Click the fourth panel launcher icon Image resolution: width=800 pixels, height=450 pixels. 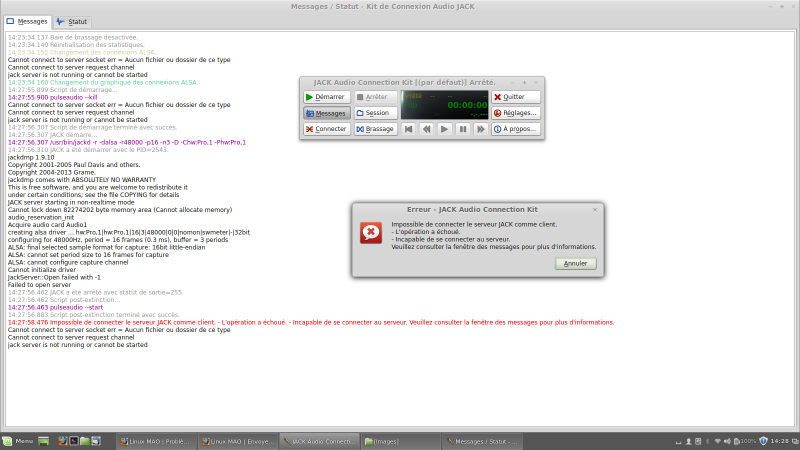pyautogui.click(x=96, y=441)
